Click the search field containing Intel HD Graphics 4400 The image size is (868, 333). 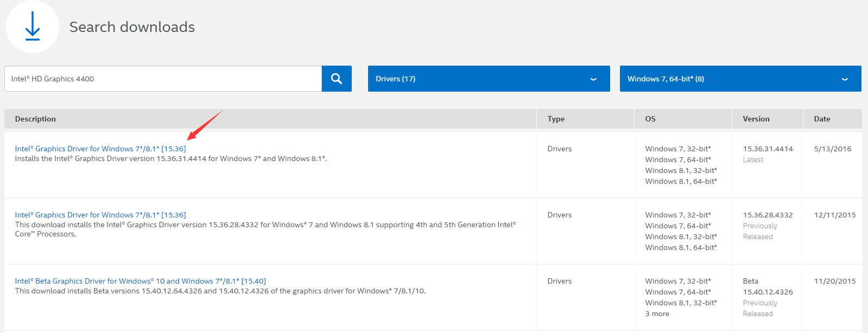[163, 79]
